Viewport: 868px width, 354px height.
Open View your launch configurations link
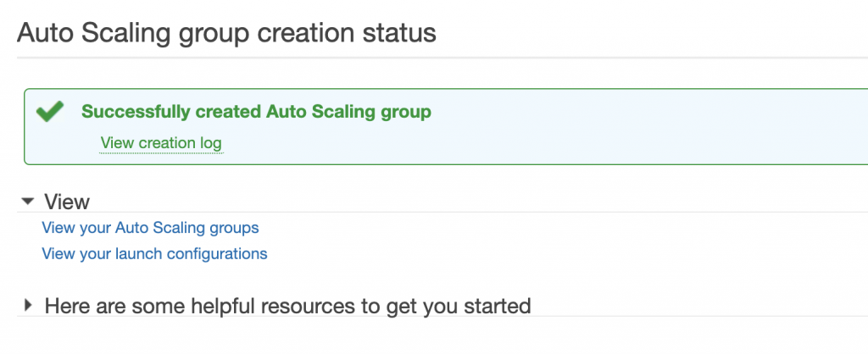pyautogui.click(x=154, y=253)
